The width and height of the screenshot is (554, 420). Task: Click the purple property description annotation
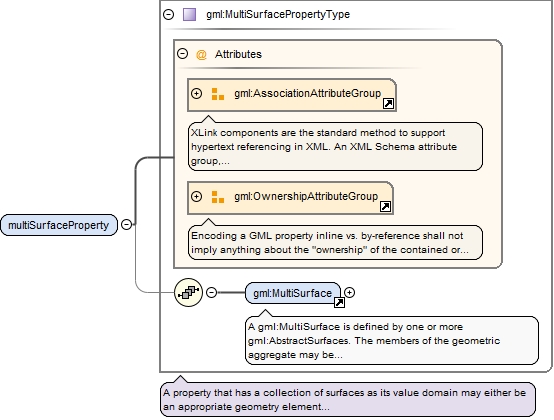pos(348,400)
